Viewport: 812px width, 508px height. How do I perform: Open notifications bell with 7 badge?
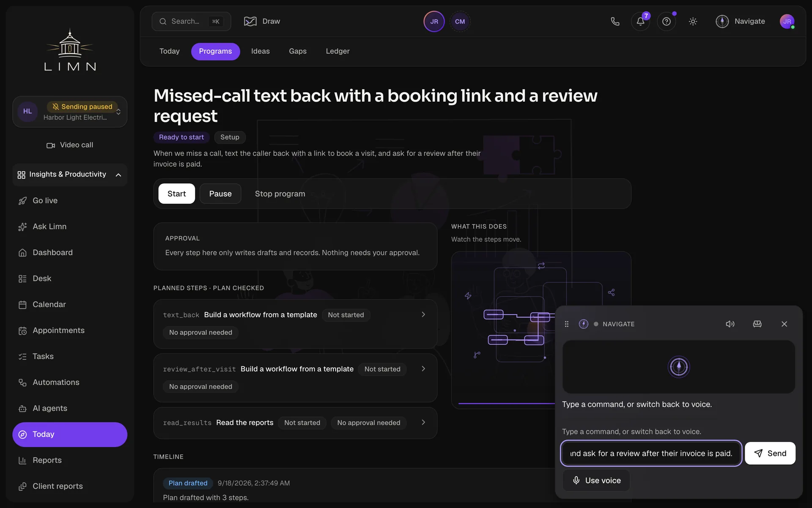coord(640,21)
